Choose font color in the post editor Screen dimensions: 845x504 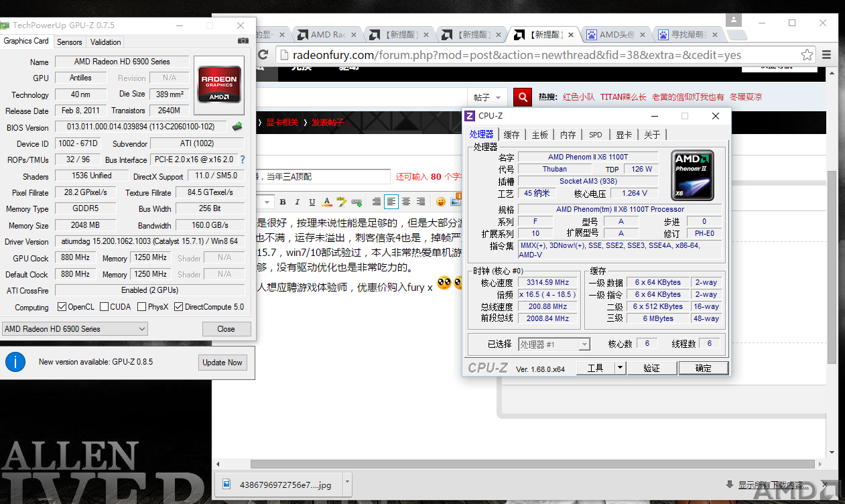327,202
